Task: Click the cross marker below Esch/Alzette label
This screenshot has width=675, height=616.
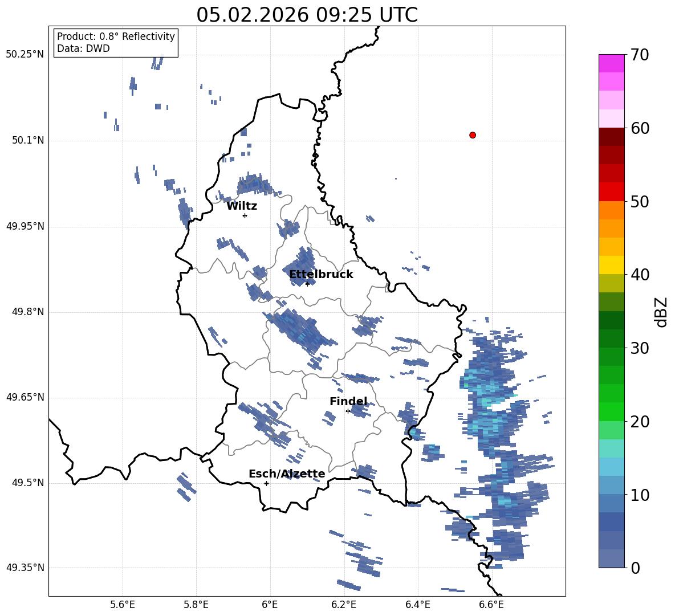Action: [266, 483]
